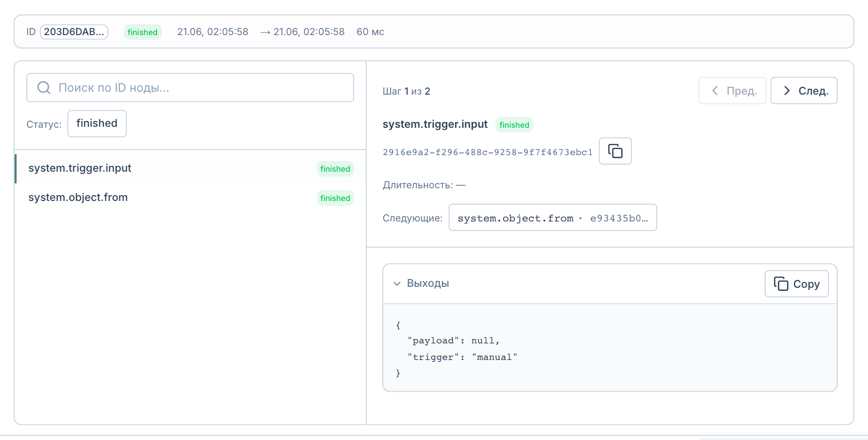The width and height of the screenshot is (868, 440).
Task: Click the run ID 203D6DAB badge
Action: tap(74, 32)
